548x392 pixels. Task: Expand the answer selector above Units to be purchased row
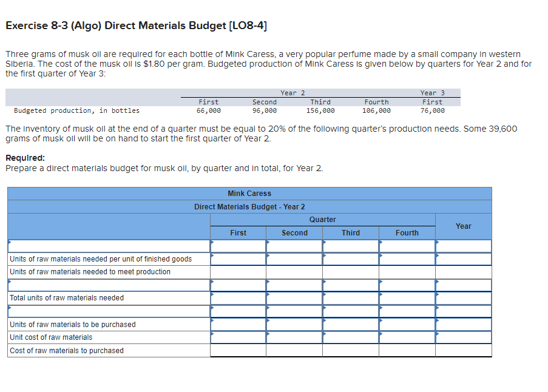tap(238, 311)
